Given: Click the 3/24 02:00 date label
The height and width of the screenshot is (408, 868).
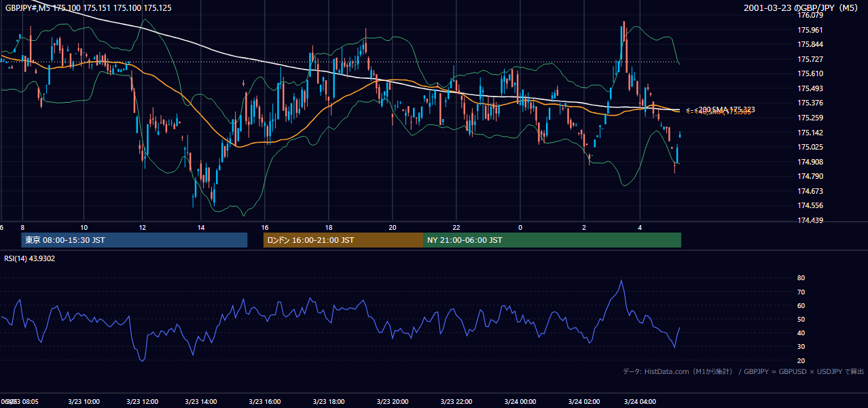Looking at the screenshot, I should point(584,402).
